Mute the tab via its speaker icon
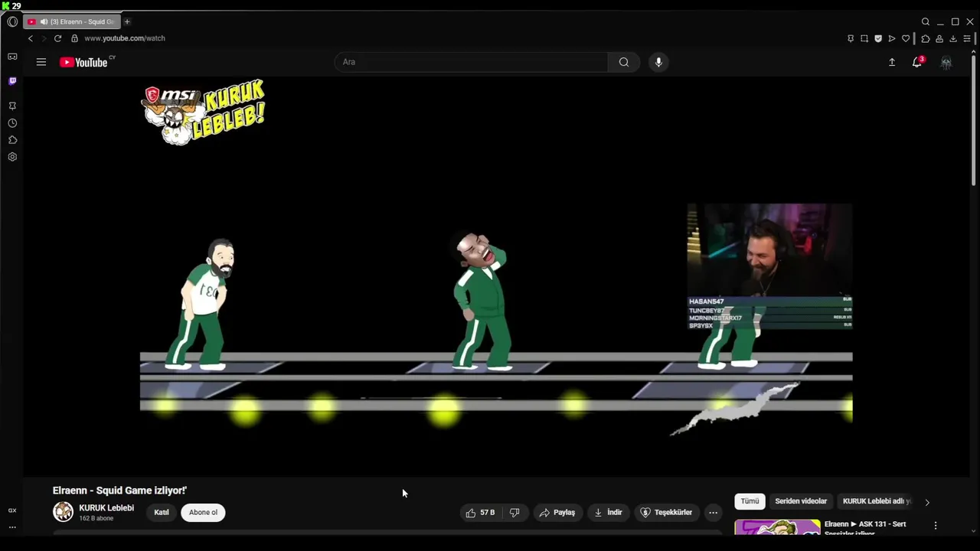The height and width of the screenshot is (551, 980). 44,21
